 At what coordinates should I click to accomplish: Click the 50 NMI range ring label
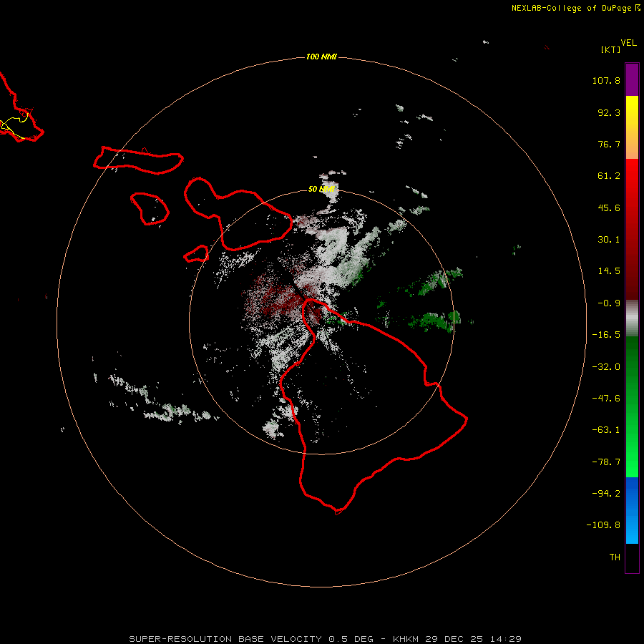click(x=321, y=189)
